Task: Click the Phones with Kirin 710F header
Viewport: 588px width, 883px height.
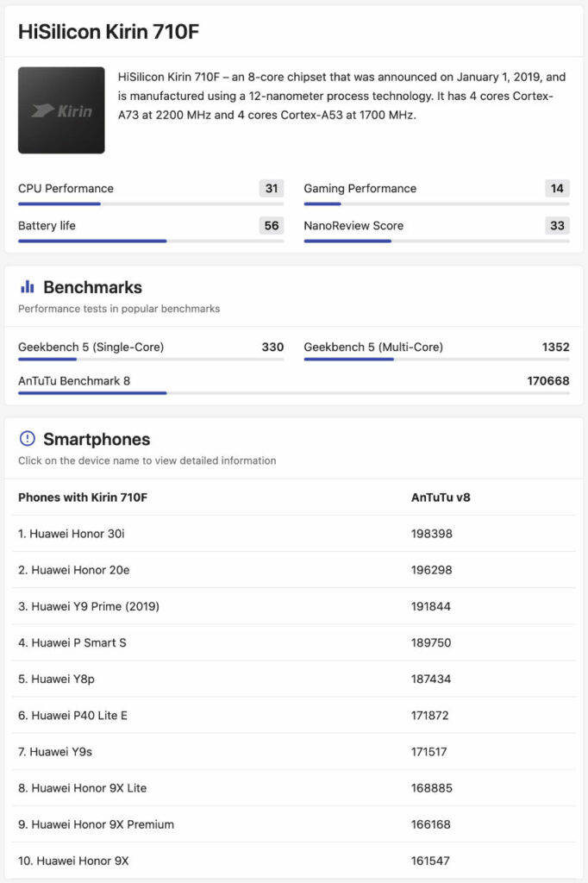Action: tap(83, 498)
